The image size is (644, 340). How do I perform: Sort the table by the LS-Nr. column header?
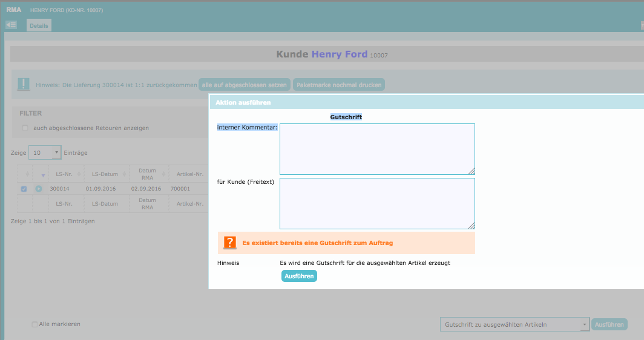tap(64, 174)
